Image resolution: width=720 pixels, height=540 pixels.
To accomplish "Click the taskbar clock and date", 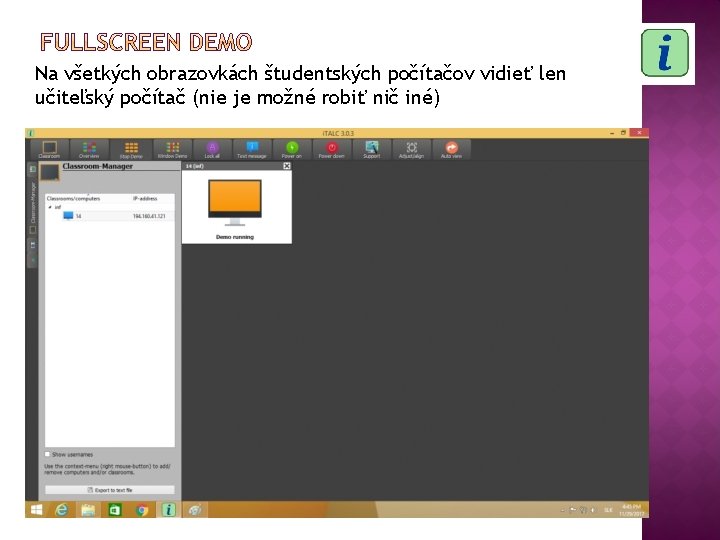I will pos(632,510).
